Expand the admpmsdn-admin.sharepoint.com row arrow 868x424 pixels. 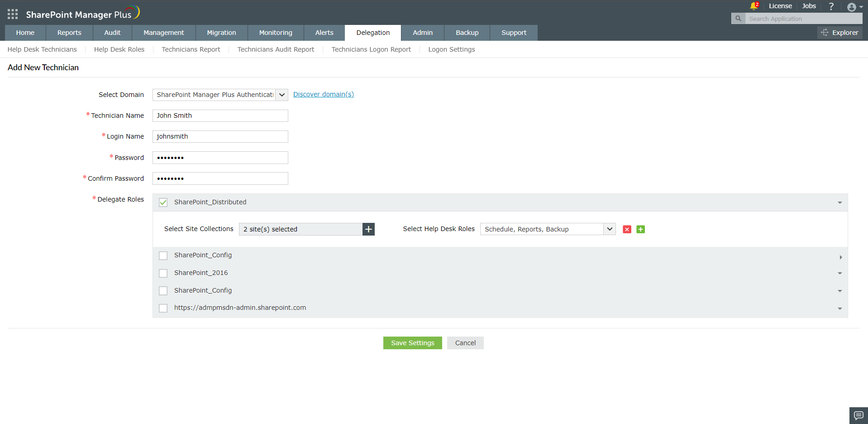click(x=840, y=308)
